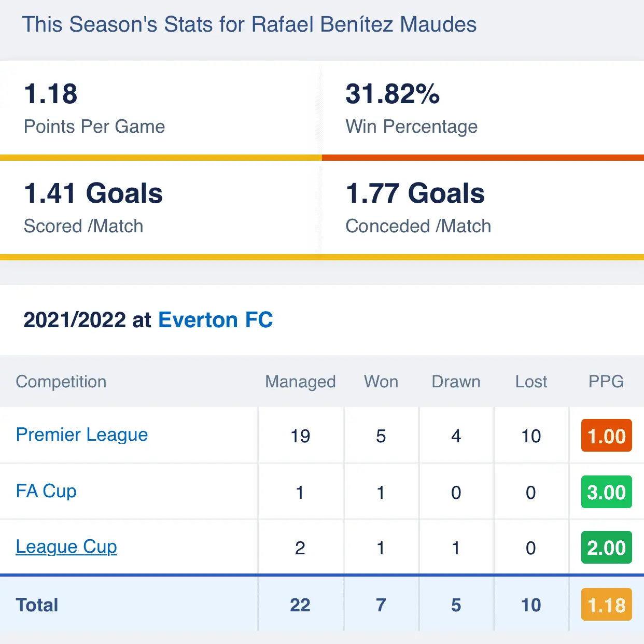644x644 pixels.
Task: Click the Total 1.18 PPG badge
Action: (x=606, y=605)
